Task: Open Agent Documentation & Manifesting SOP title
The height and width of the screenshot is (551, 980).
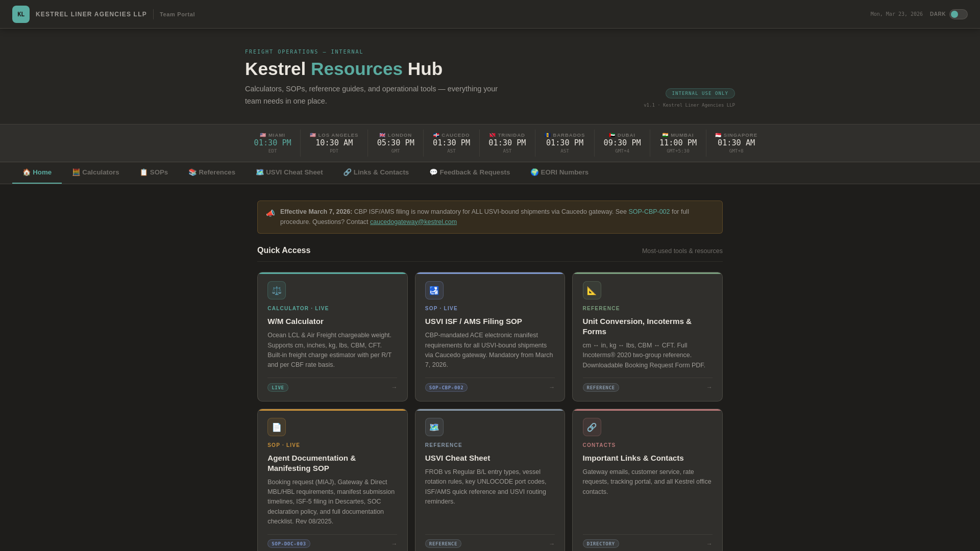Action: point(312,463)
